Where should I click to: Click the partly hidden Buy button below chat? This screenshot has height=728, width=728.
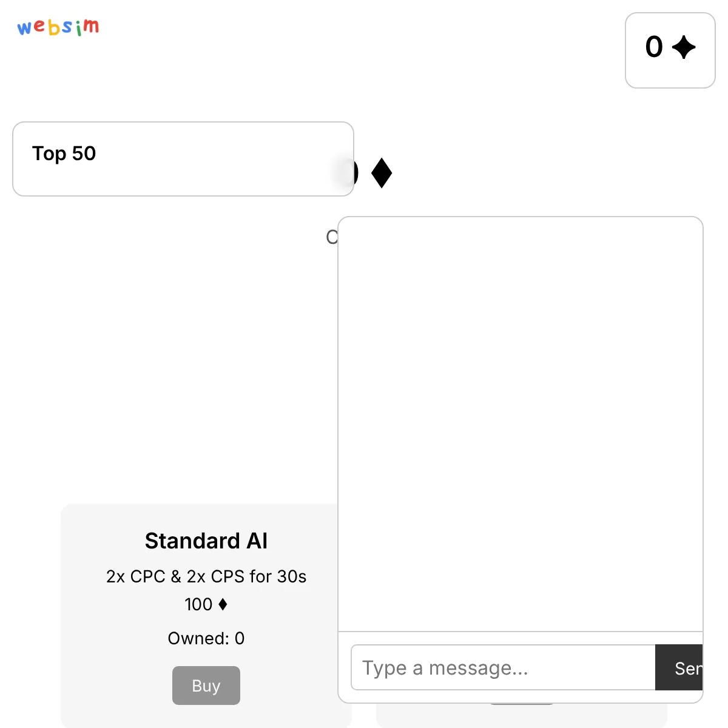pyautogui.click(x=522, y=704)
